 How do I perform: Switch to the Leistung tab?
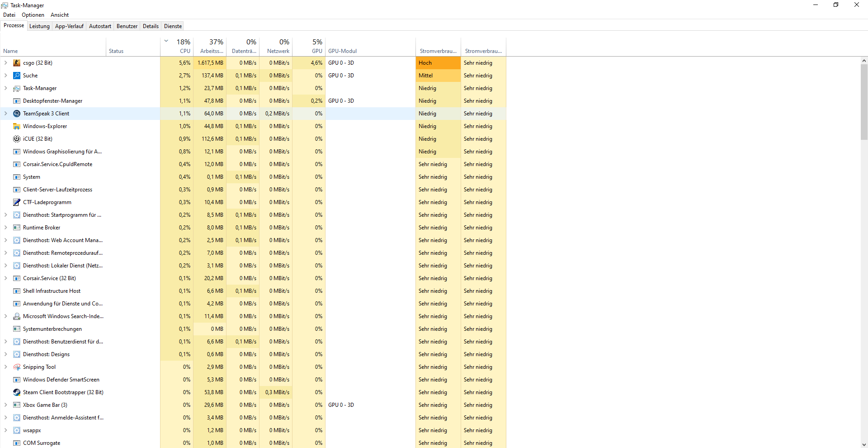(x=39, y=26)
